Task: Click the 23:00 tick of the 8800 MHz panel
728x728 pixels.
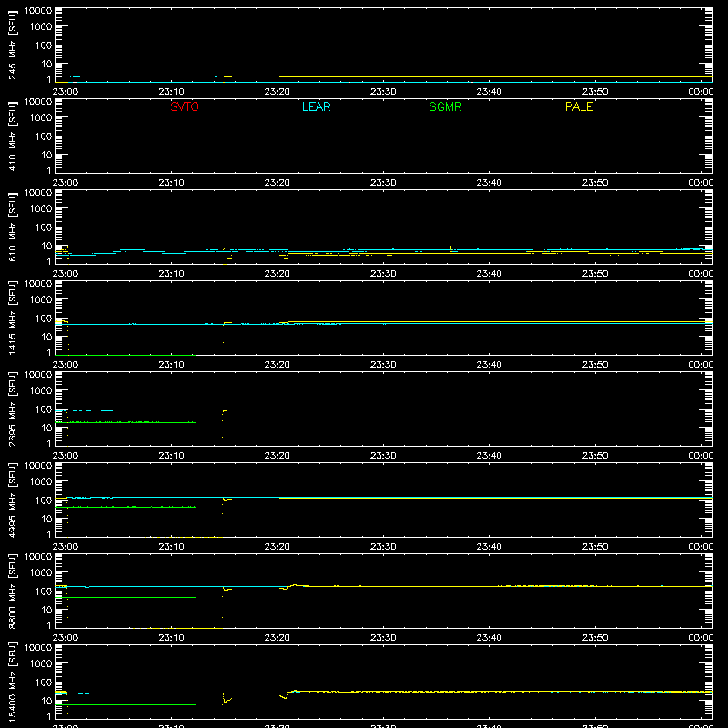Action: click(x=66, y=638)
